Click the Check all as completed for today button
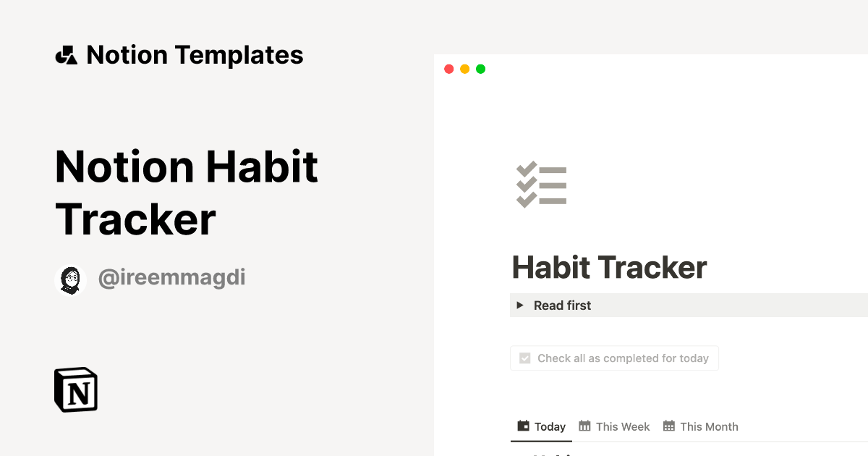Viewport: 868px width, 456px height. [614, 358]
